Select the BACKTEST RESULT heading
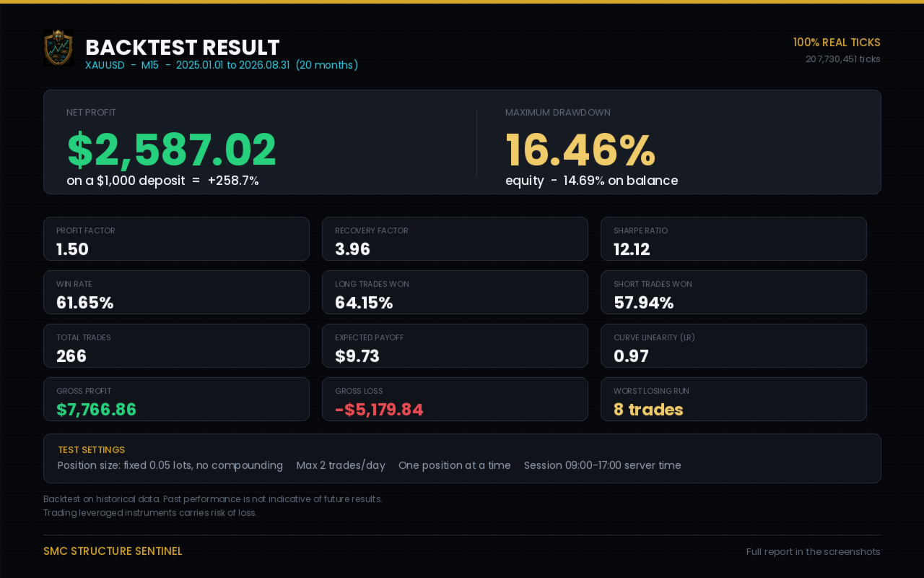 click(183, 48)
